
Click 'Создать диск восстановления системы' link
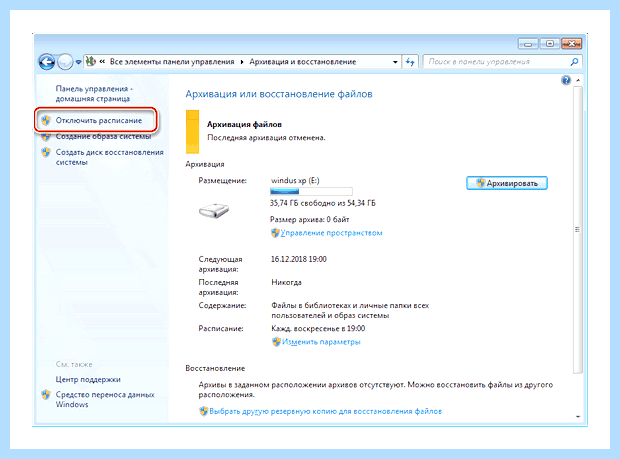[x=110, y=157]
